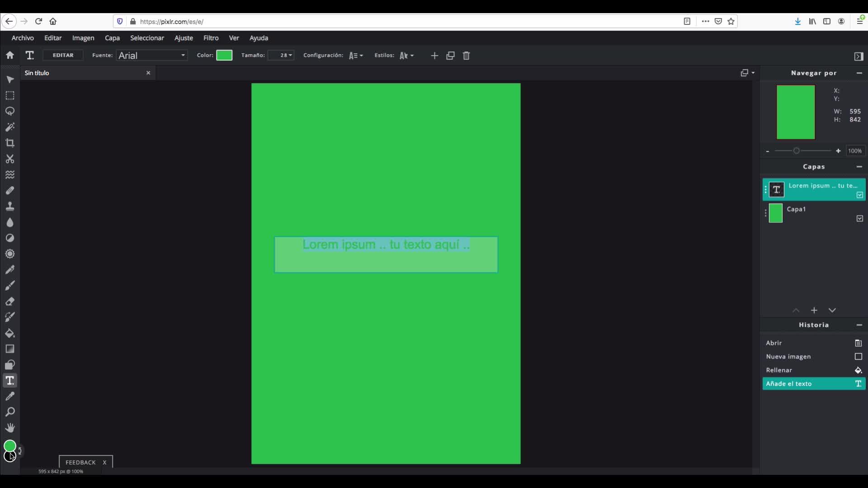The width and height of the screenshot is (868, 488).
Task: Open the Imagen menu
Action: pos(83,38)
